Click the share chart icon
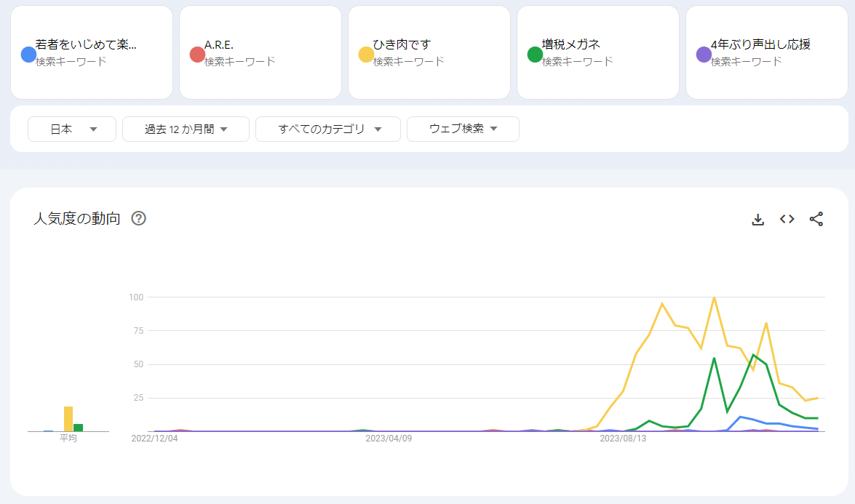Viewport: 855px width, 504px height. pos(816,219)
